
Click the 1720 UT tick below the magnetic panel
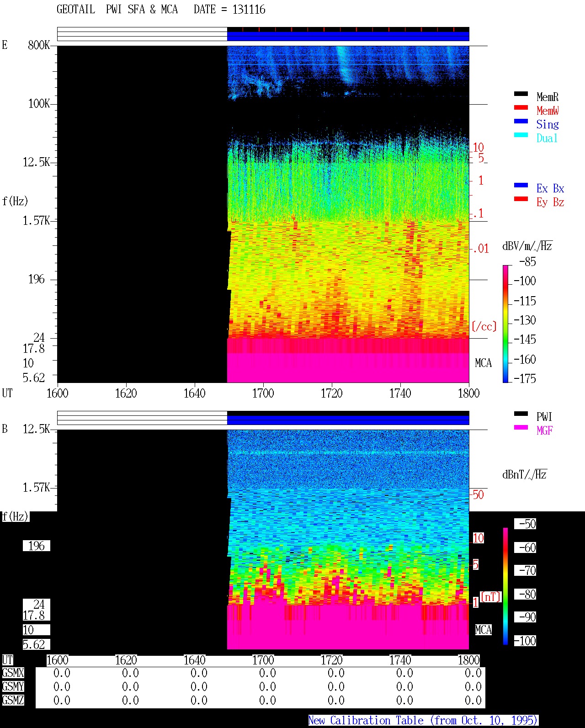point(331,660)
